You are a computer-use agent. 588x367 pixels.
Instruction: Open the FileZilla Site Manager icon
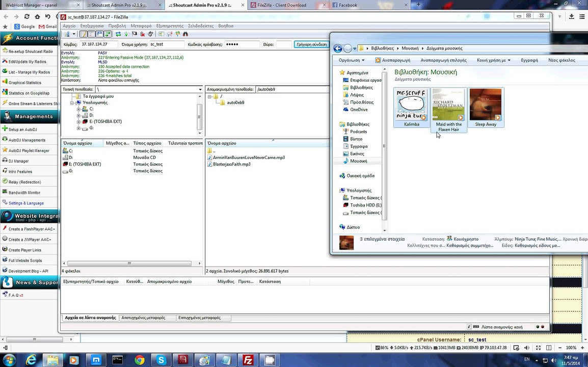[67, 34]
